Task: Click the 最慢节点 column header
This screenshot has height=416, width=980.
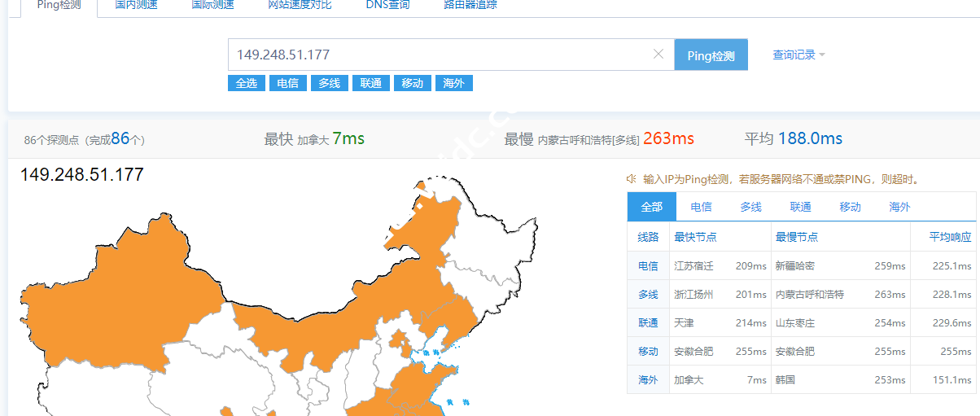Action: coord(797,237)
